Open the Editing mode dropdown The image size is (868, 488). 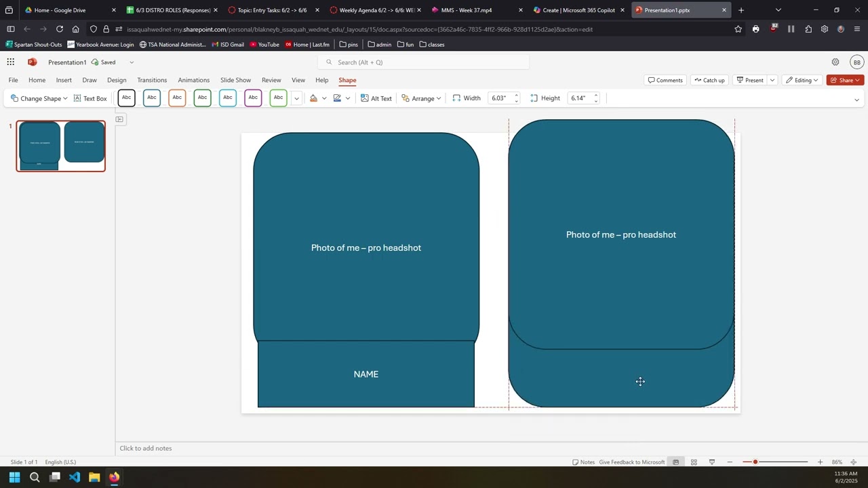click(802, 80)
